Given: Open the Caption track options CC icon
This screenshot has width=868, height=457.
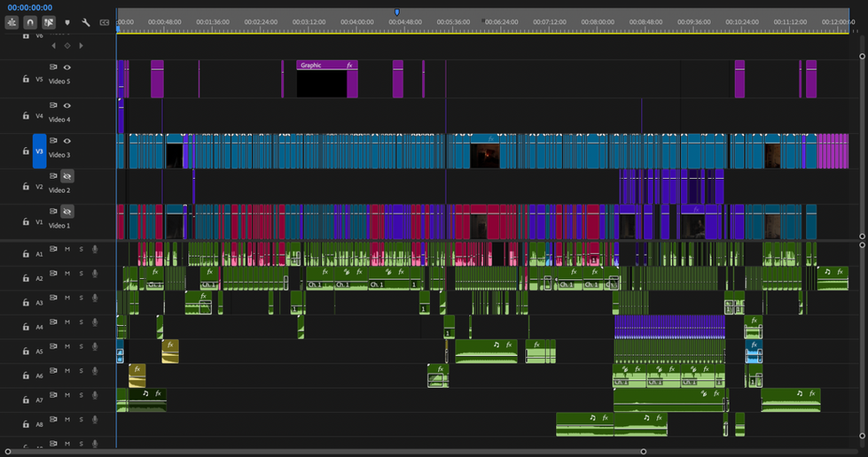Looking at the screenshot, I should [104, 23].
